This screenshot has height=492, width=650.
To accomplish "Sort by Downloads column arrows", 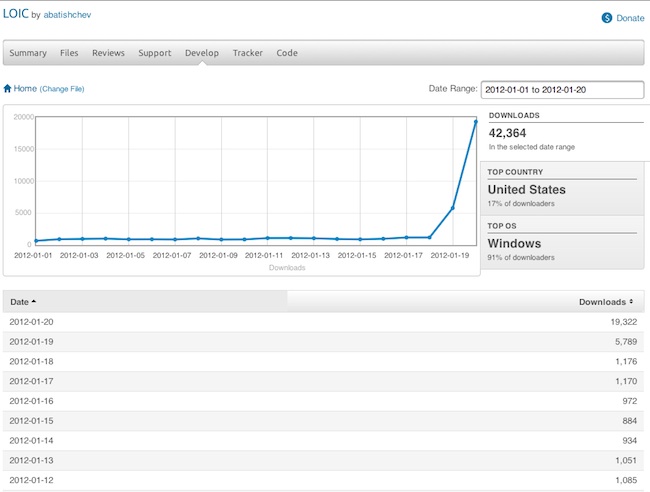I will tap(631, 301).
